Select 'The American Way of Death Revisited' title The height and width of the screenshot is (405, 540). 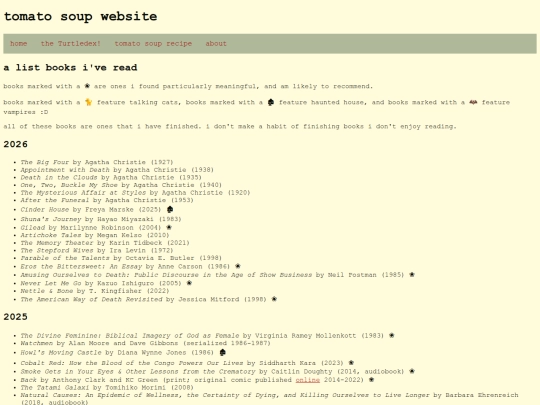click(91, 299)
